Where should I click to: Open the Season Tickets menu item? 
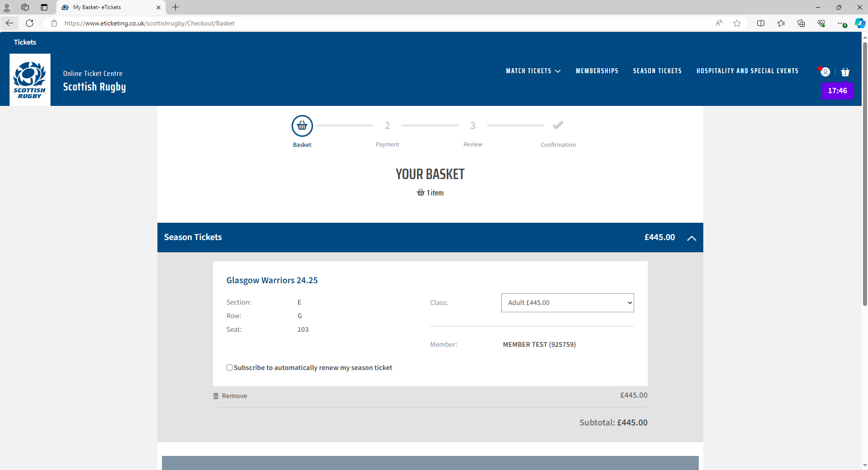point(657,71)
